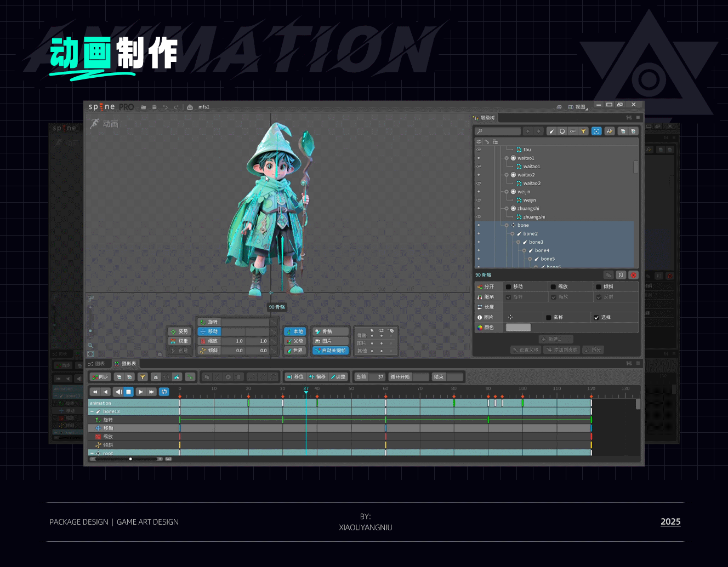Click the 同步 sync button
Viewport: 728px width, 567px height.
tap(100, 377)
